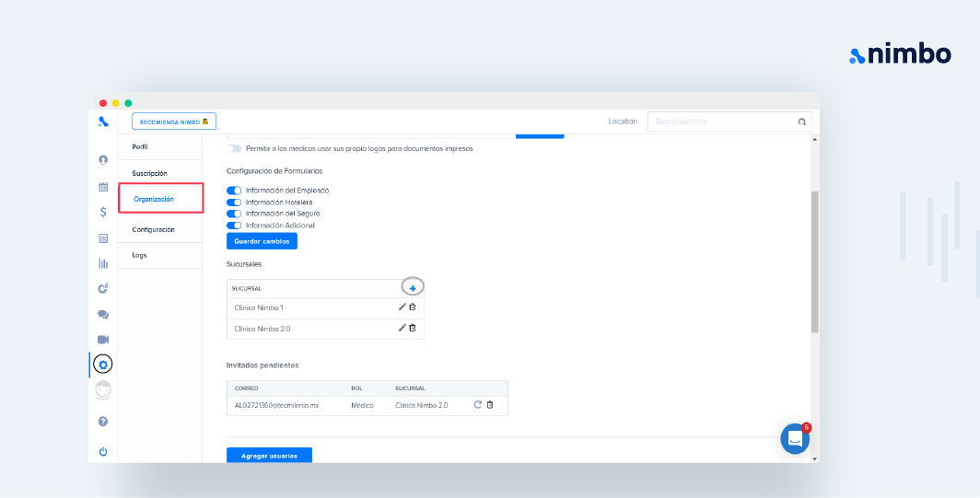Delete Clínica Nimbo 2.0 with trash icon
980x498 pixels.
coord(413,328)
